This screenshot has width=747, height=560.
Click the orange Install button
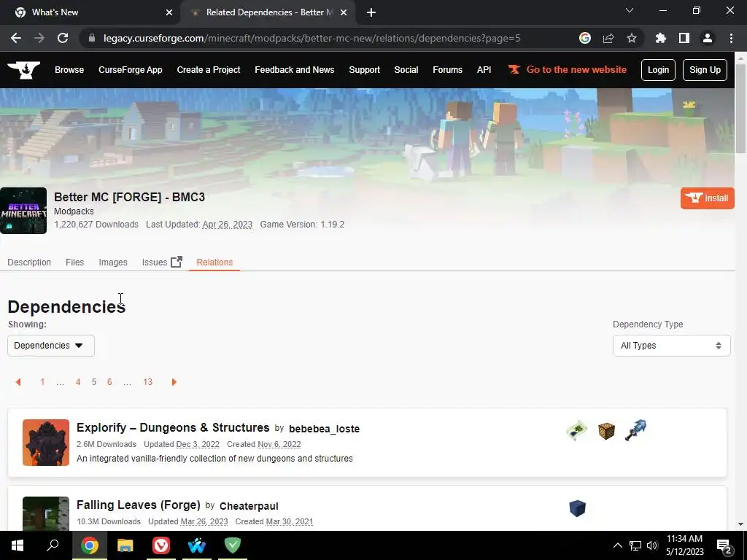pos(708,198)
